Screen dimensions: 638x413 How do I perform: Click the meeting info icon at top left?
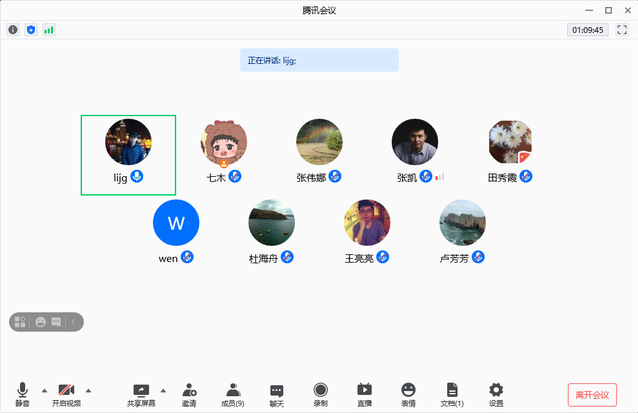pos(13,30)
